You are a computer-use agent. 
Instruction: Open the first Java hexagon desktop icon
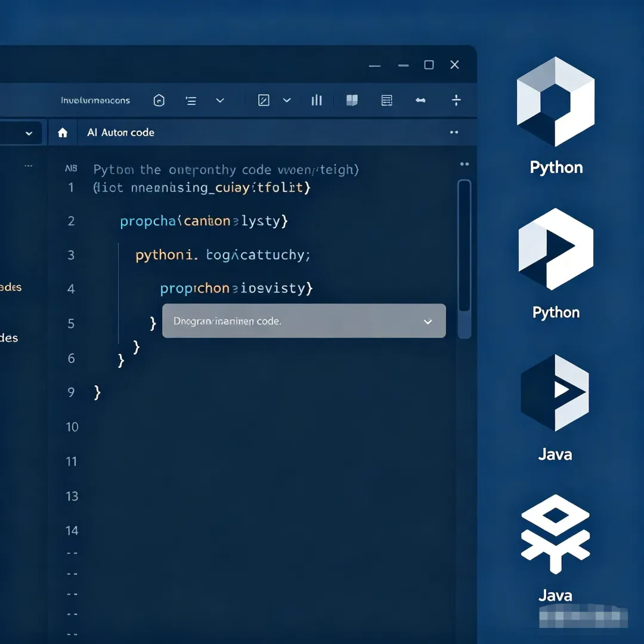[x=555, y=392]
